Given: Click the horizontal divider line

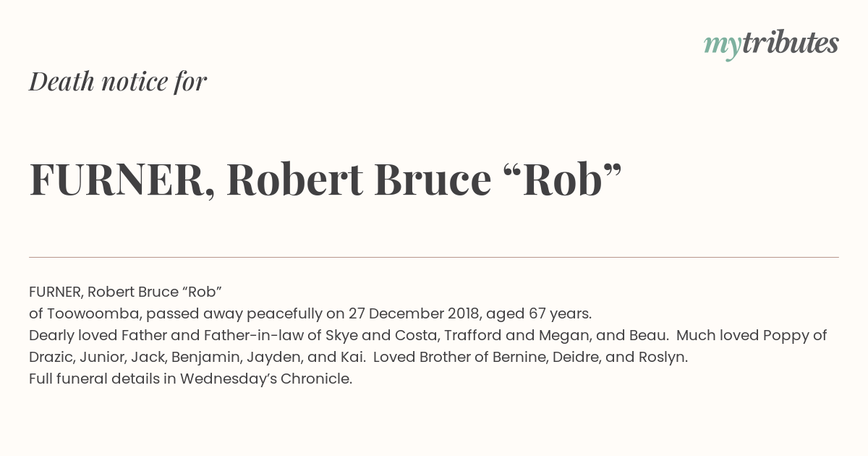Looking at the screenshot, I should [434, 257].
